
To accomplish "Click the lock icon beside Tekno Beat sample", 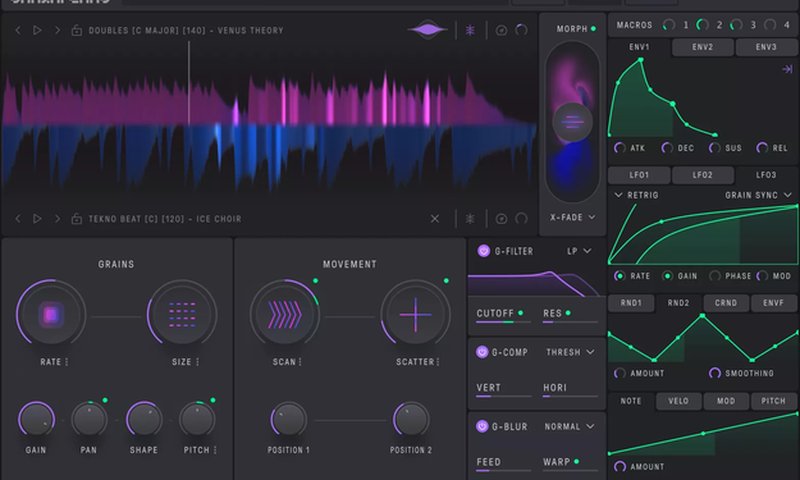I will 77,219.
